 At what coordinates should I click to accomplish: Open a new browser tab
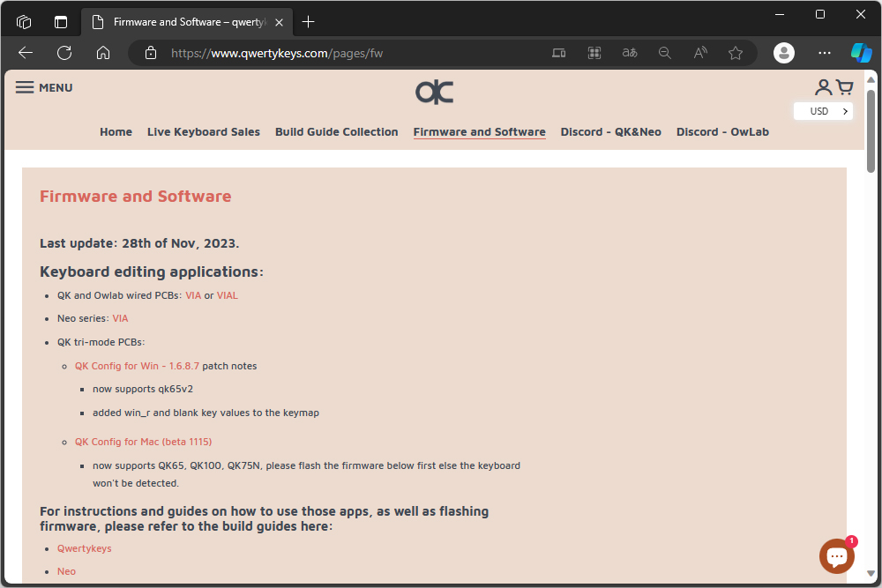pos(308,22)
